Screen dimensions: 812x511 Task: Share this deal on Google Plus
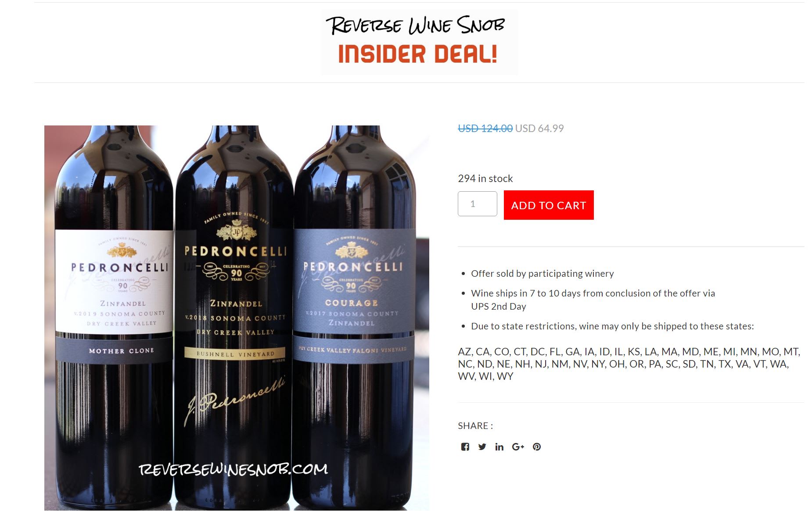point(518,447)
